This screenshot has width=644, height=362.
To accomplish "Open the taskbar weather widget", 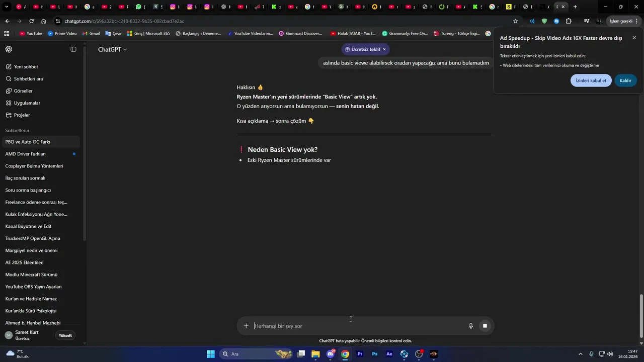I will pyautogui.click(x=18, y=354).
